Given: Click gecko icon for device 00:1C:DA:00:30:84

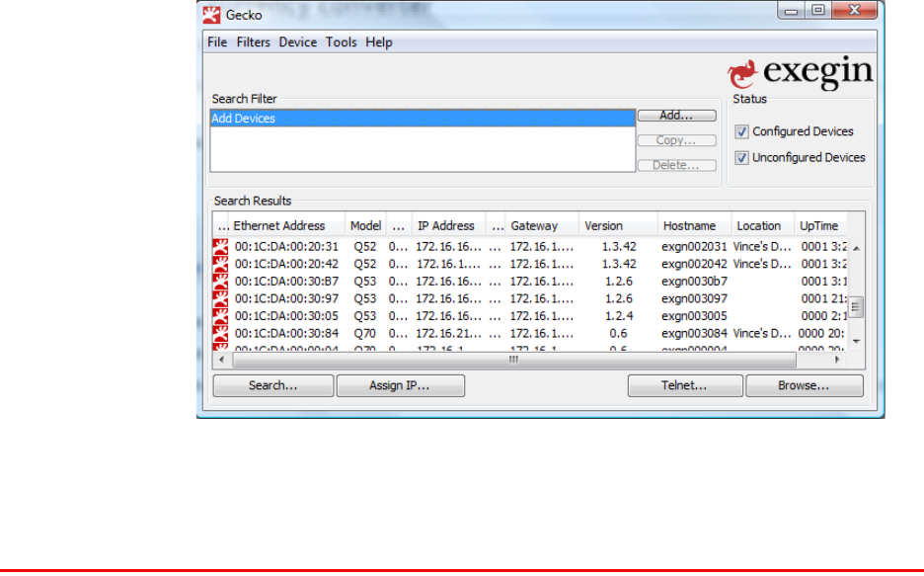Looking at the screenshot, I should [x=220, y=334].
